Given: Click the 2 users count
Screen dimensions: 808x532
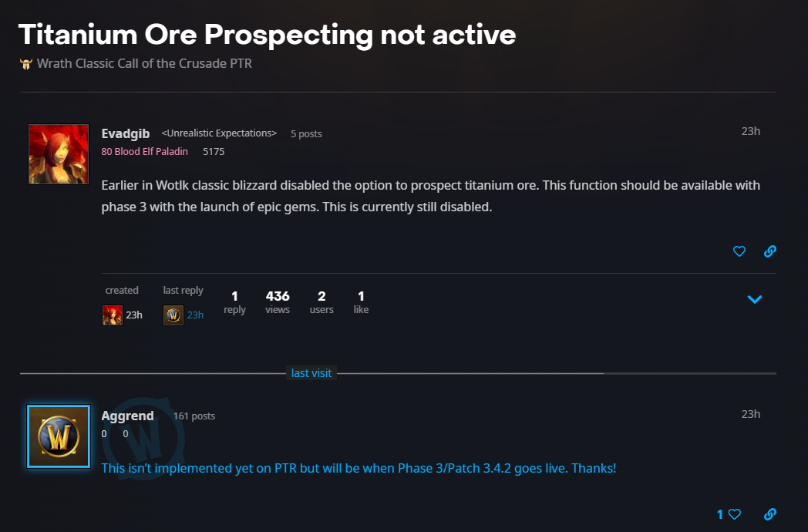Looking at the screenshot, I should pos(322,302).
